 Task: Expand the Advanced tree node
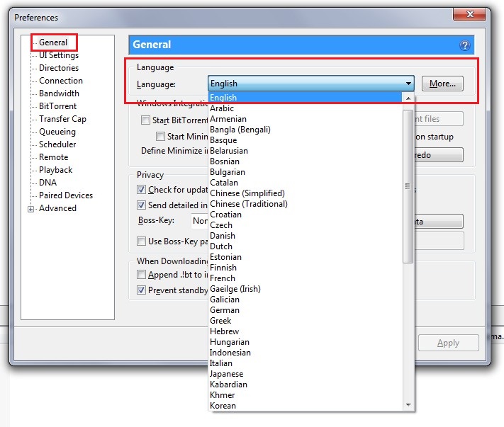tap(31, 210)
